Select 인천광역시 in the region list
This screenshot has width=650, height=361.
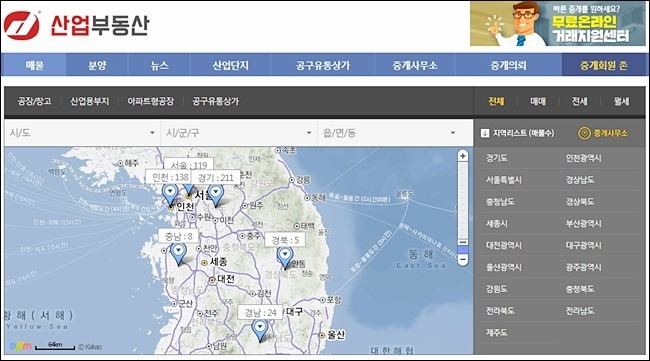point(583,158)
